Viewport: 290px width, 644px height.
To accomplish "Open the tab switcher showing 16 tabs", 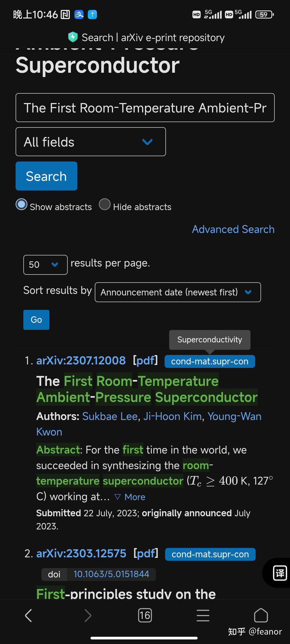I will 145,615.
